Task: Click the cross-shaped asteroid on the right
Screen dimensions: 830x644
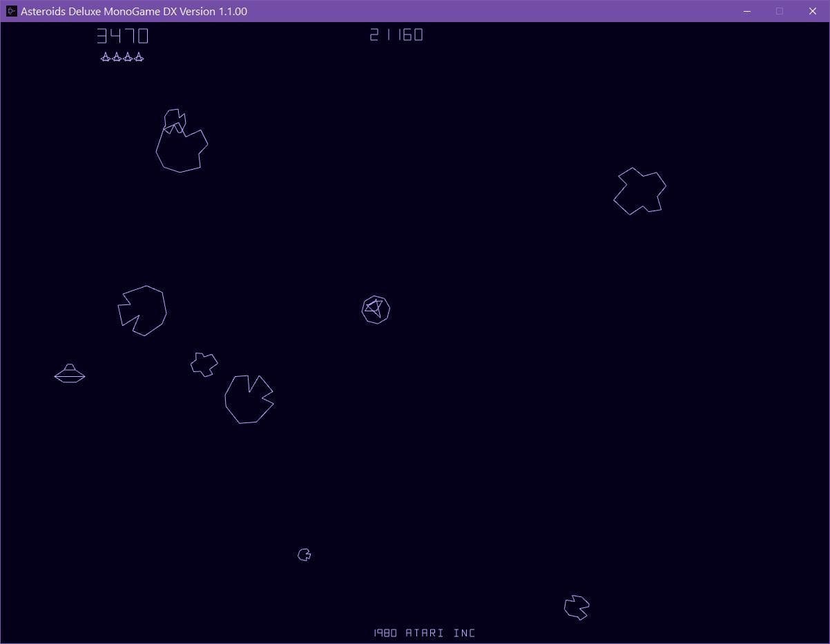Action: [x=640, y=191]
